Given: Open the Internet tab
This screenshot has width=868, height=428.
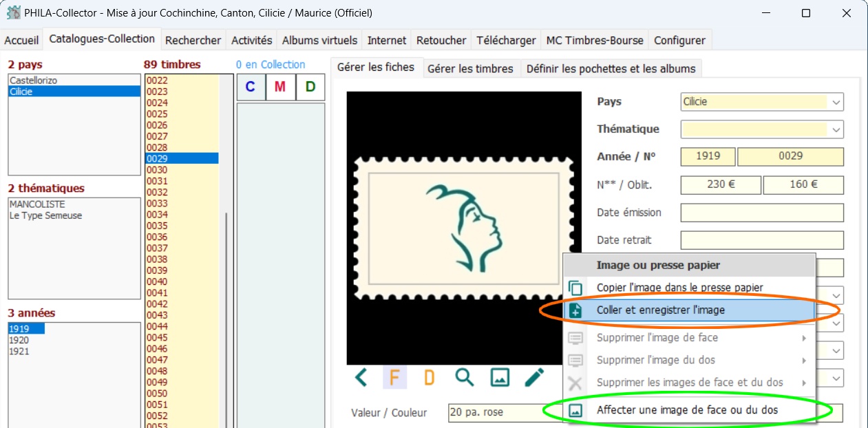Looking at the screenshot, I should [x=387, y=41].
